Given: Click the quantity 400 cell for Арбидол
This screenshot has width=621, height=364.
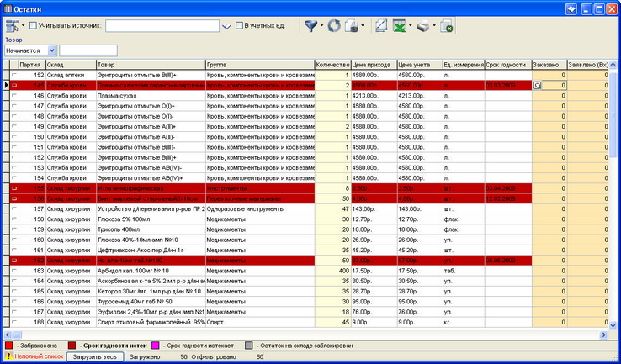Looking at the screenshot, I should tap(333, 271).
